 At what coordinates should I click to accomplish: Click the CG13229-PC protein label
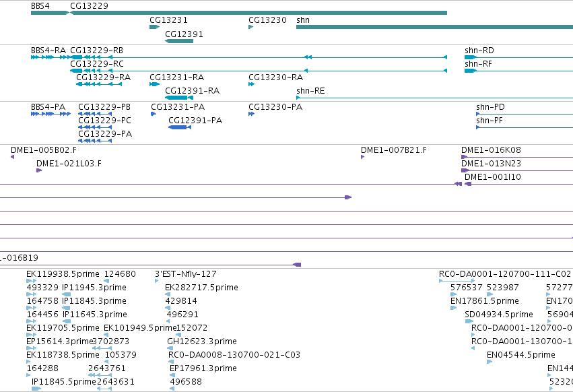[x=104, y=121]
